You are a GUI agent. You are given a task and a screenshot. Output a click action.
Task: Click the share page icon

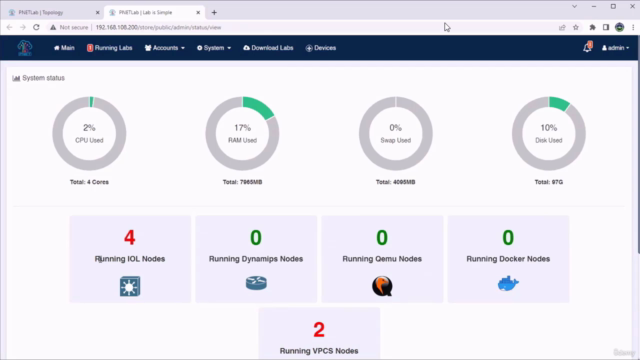[562, 27]
